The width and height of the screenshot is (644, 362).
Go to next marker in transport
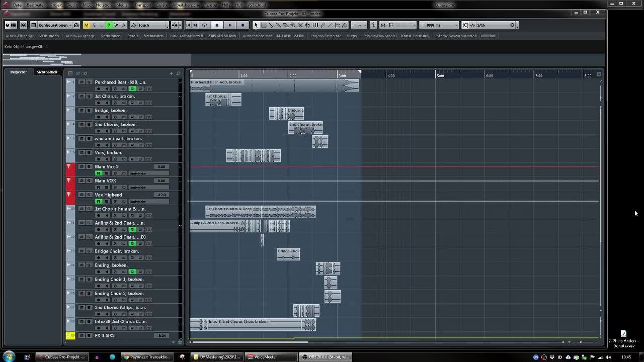point(195,25)
